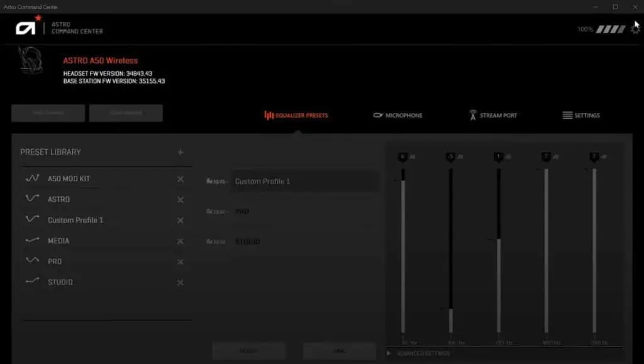Delete the ASTRO preset via its X button
Screen dimensions: 644x364
[180, 199]
